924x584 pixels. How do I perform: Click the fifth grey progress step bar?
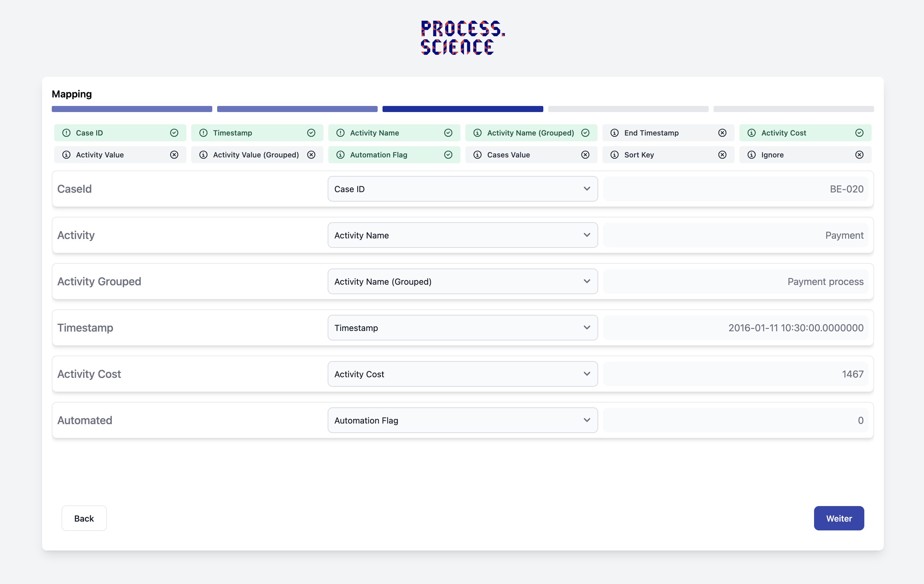pos(794,109)
